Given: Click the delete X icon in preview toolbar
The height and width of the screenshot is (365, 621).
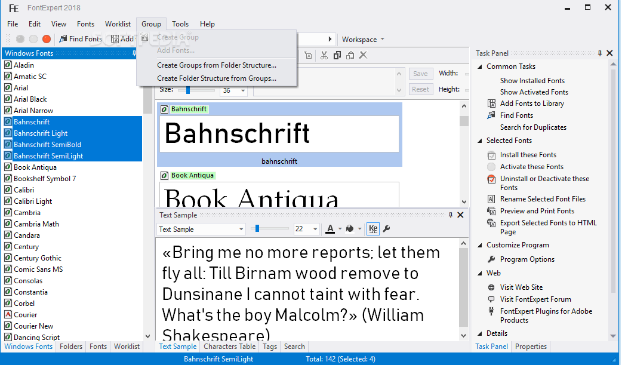Looking at the screenshot, I should point(363,55).
